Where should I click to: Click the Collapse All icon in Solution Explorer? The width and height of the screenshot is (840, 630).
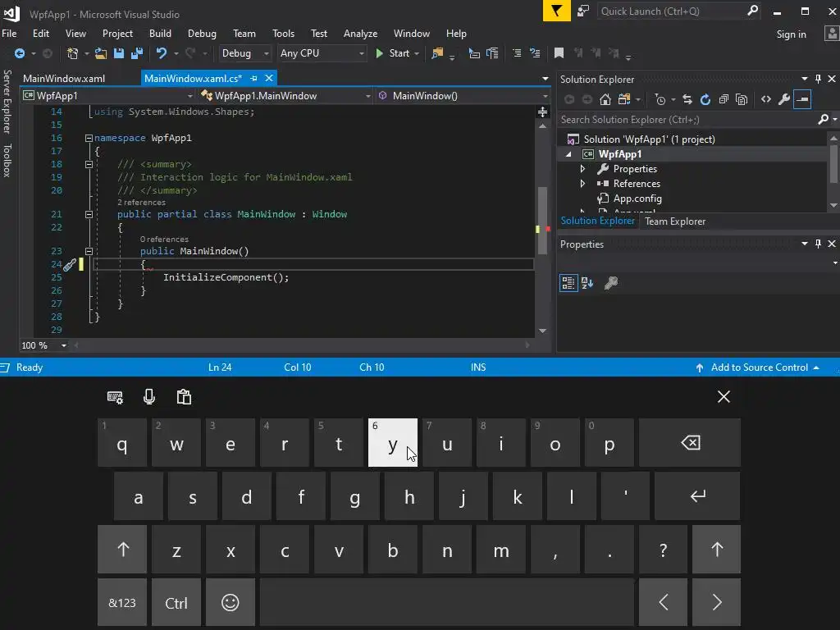724,99
